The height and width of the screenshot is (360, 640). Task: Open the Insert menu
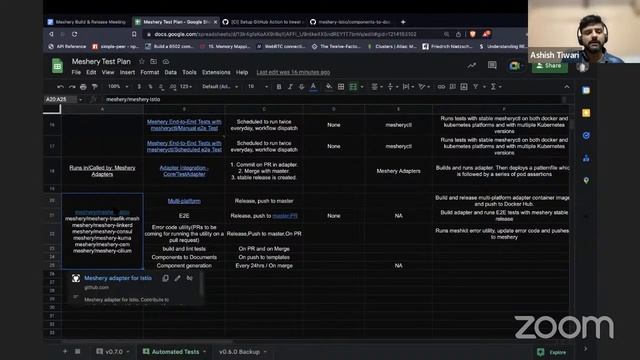(127, 72)
